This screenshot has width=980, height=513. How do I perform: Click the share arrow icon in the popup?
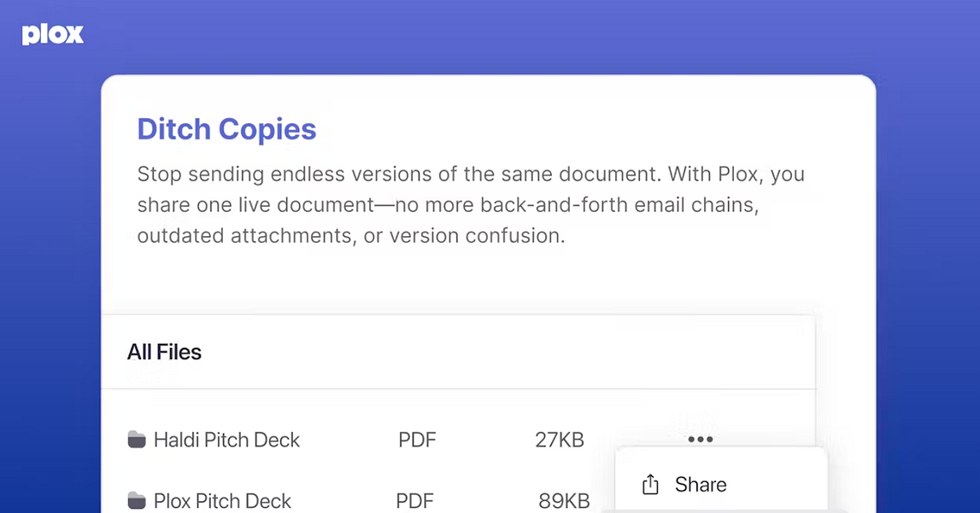coord(650,485)
